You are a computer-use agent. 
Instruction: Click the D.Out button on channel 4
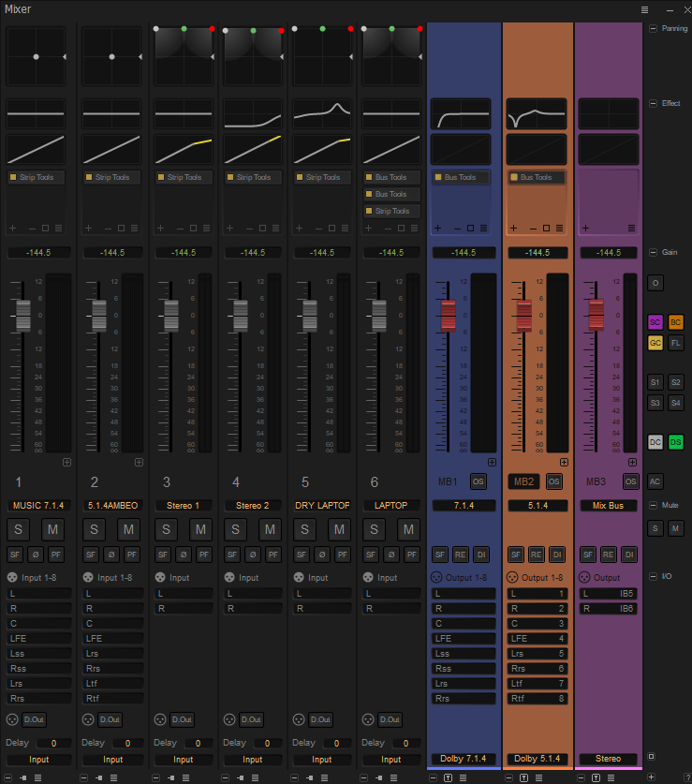(x=251, y=719)
